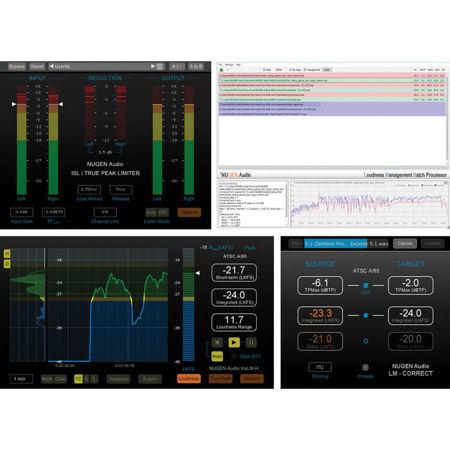Toggle SMax link circle in LM-Correct
450x450 pixels.
pyautogui.click(x=366, y=341)
